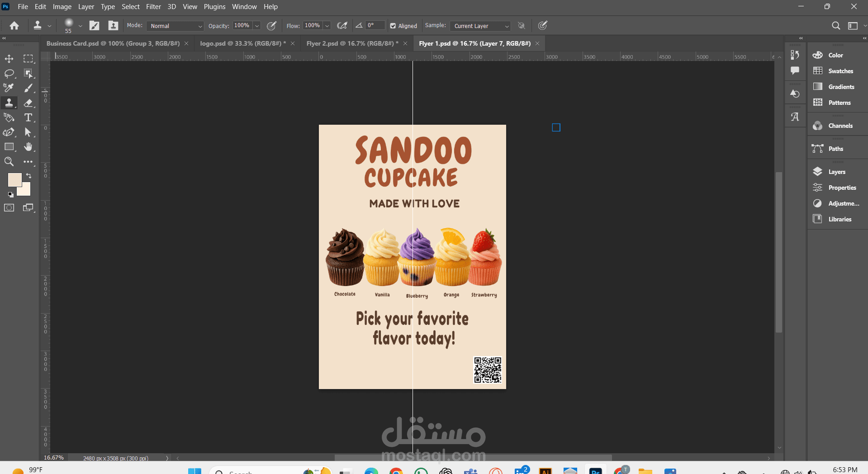Change the screen mode icon
The width and height of the screenshot is (868, 474).
[x=28, y=208]
